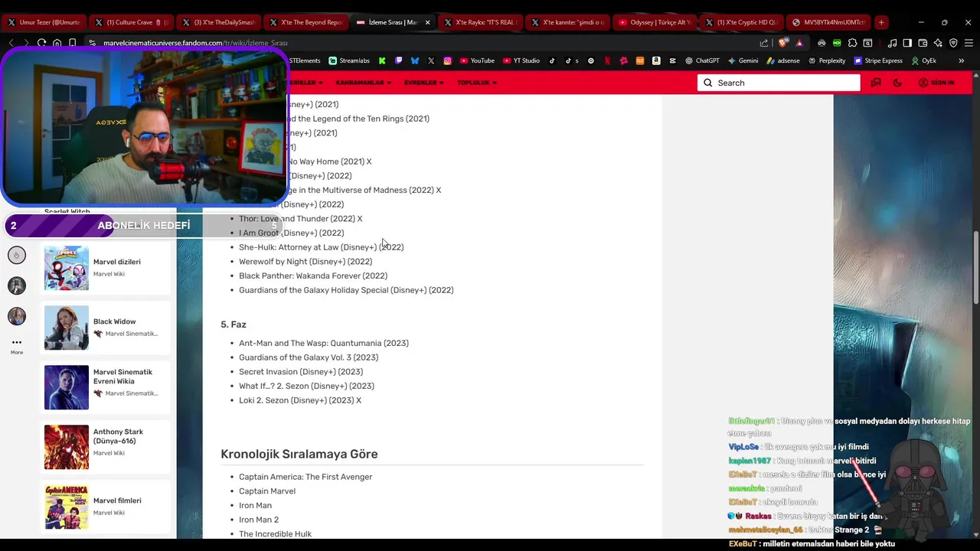Viewport: 980px width, 551px height.
Task: Open the adsense bookmark
Action: (782, 60)
